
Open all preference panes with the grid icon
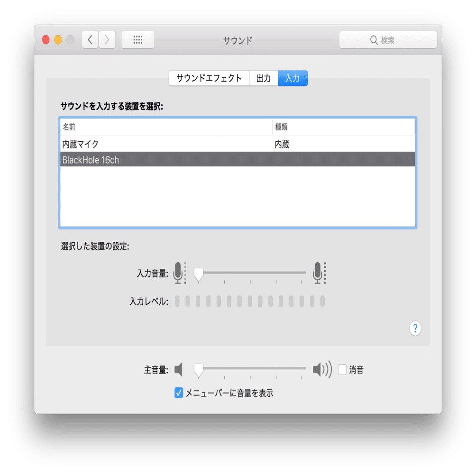click(x=137, y=40)
